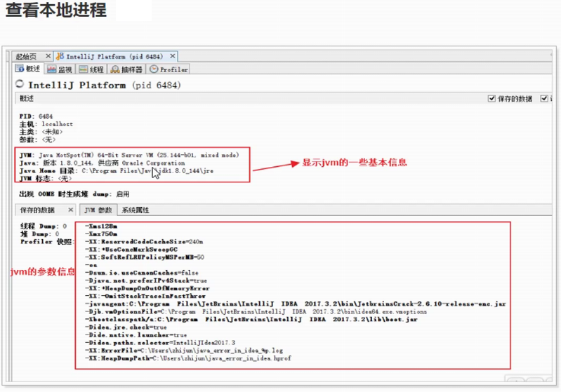
Task: Click the -Xbootclasspath/a boot.jar argument
Action: pyautogui.click(x=251, y=320)
